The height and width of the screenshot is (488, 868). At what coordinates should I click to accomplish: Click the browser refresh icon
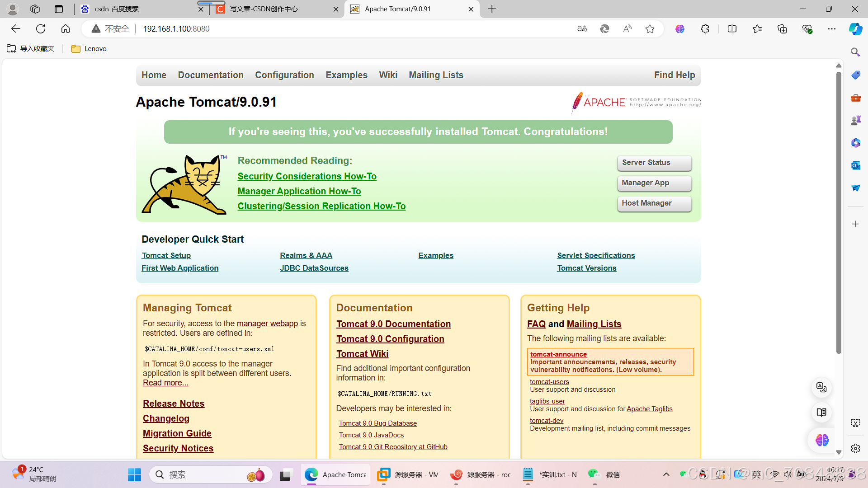click(x=41, y=29)
